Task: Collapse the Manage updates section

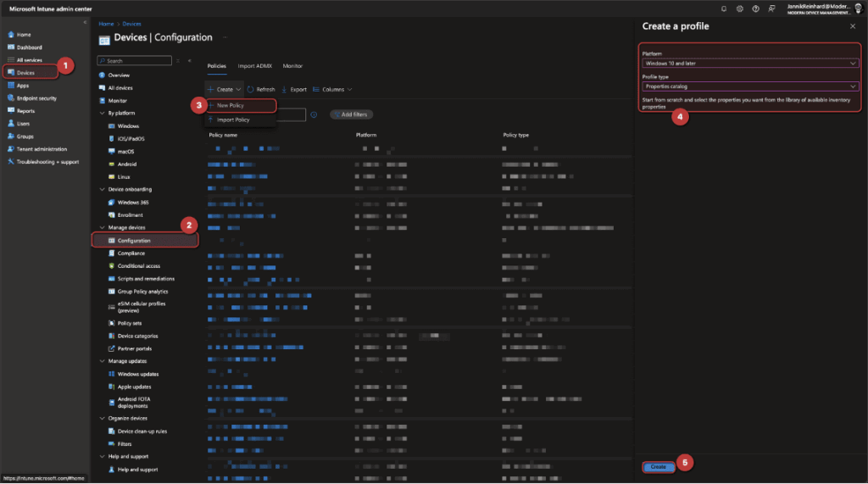Action: click(x=102, y=361)
